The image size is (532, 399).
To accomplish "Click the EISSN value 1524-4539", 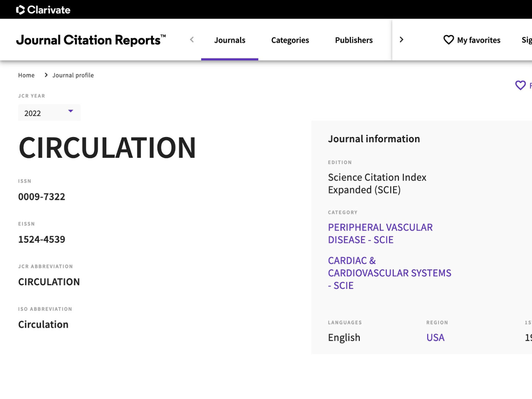I will 42,239.
